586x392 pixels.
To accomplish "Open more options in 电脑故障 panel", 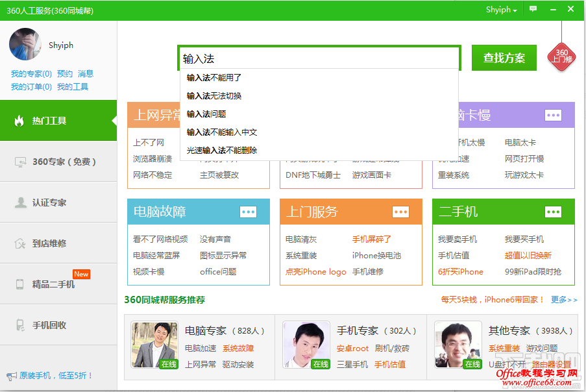I will [248, 212].
